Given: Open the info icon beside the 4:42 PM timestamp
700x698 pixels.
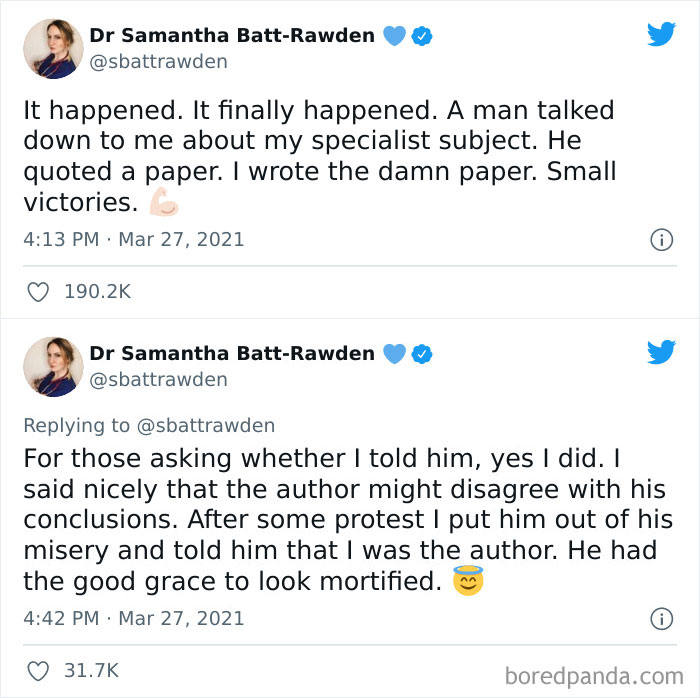Looking at the screenshot, I should [x=661, y=619].
